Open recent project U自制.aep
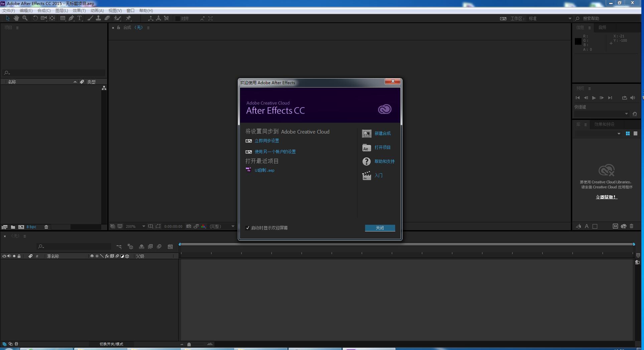Viewport: 644px width, 350px height. [x=264, y=170]
